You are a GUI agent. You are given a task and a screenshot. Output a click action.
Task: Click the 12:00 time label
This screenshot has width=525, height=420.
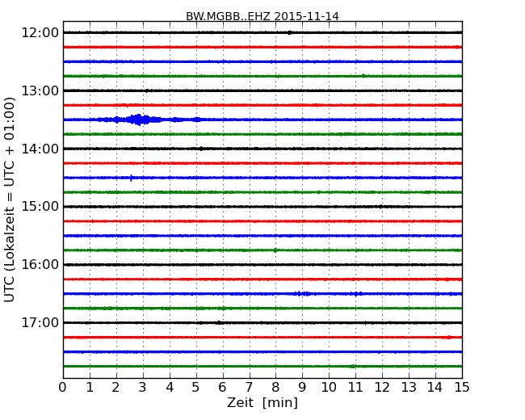pos(40,33)
